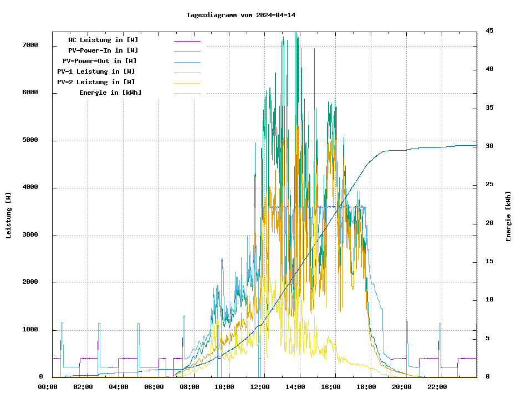Click the vertical Energie [kWh] axis title
Image resolution: width=532 pixels, height=399 pixels.
(x=509, y=217)
